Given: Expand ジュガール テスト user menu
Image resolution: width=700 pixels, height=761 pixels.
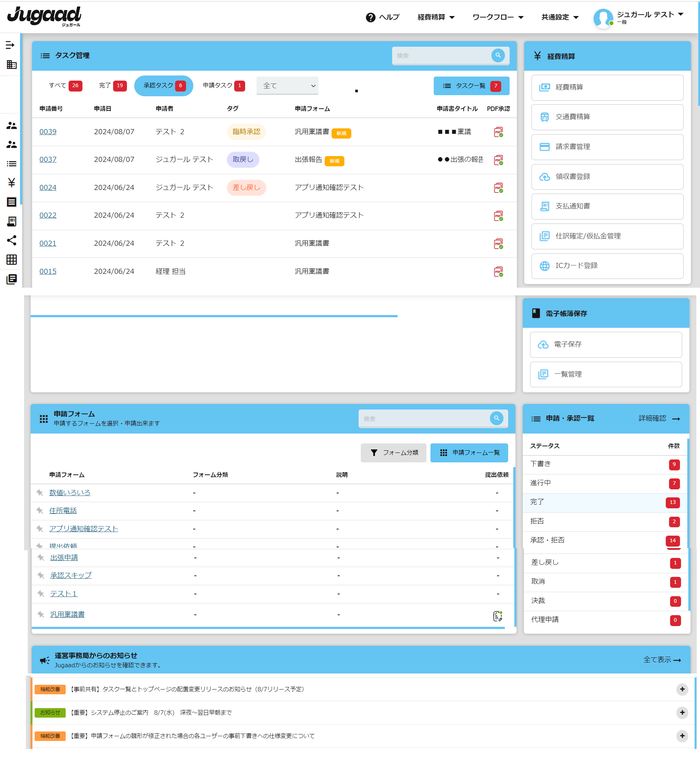Looking at the screenshot, I should [650, 15].
